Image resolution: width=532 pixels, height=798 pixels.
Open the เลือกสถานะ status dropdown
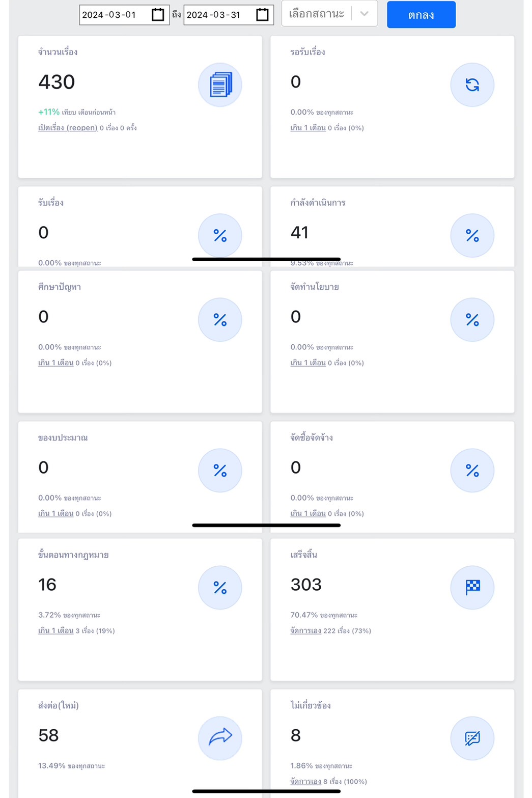(317, 14)
